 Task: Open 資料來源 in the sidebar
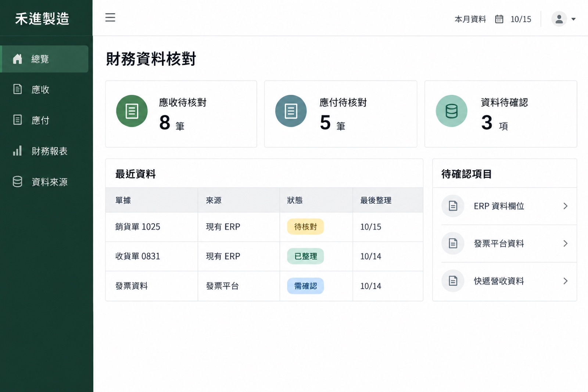coord(45,182)
